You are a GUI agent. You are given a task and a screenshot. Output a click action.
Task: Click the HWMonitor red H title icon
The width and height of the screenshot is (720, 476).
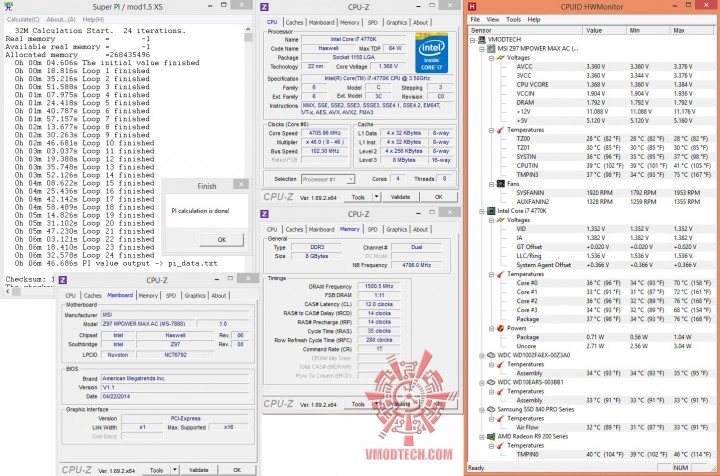click(472, 6)
